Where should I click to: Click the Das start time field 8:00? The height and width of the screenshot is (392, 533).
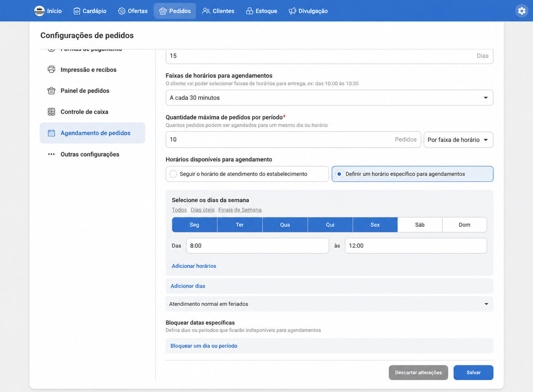pos(257,246)
